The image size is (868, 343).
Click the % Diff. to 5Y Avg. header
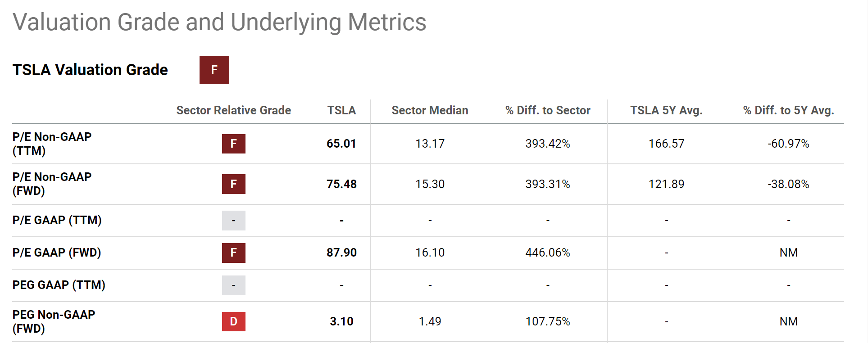click(x=788, y=110)
